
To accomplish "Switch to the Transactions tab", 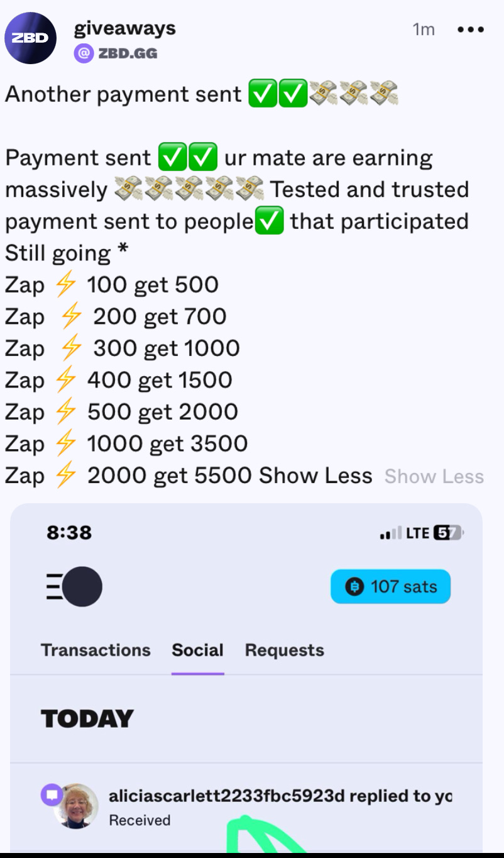I will pos(96,650).
